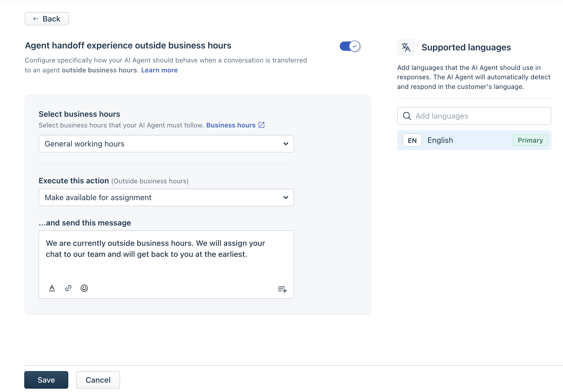
Task: Click the insert link icon in message editor
Action: pos(68,288)
